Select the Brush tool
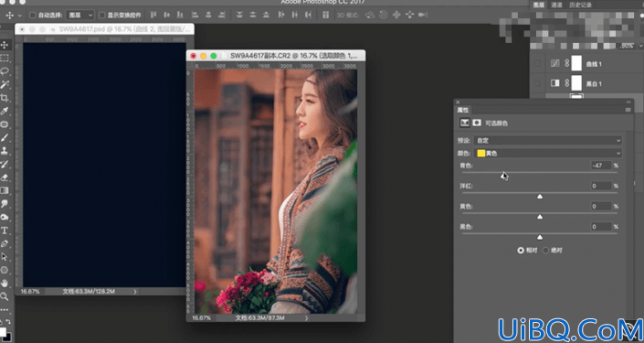This screenshot has width=644, height=343. [x=5, y=137]
